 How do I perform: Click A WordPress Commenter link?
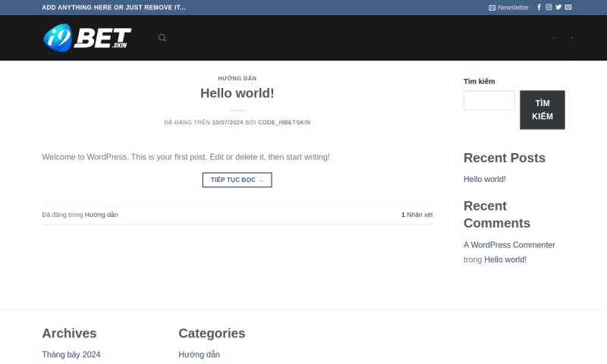click(509, 245)
